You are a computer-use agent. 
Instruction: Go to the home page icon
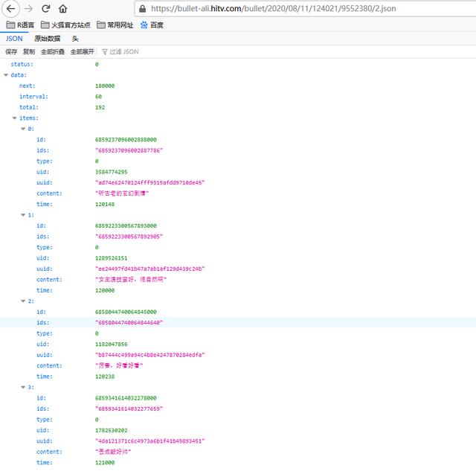(x=62, y=9)
